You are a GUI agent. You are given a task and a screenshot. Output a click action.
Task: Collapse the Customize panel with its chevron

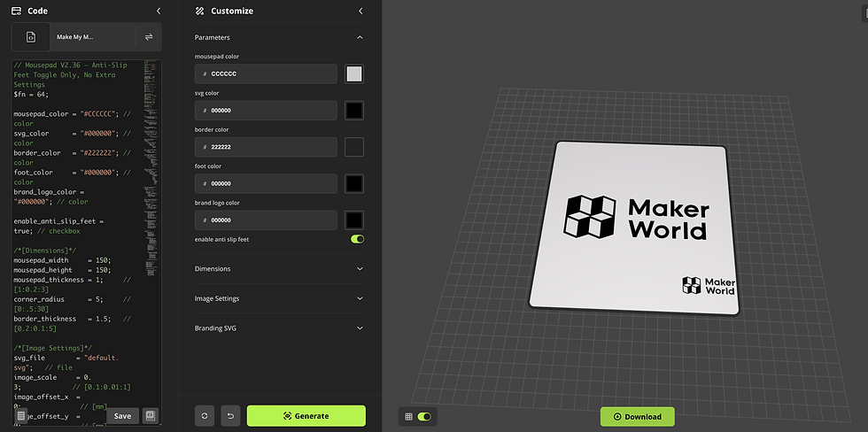tap(361, 11)
